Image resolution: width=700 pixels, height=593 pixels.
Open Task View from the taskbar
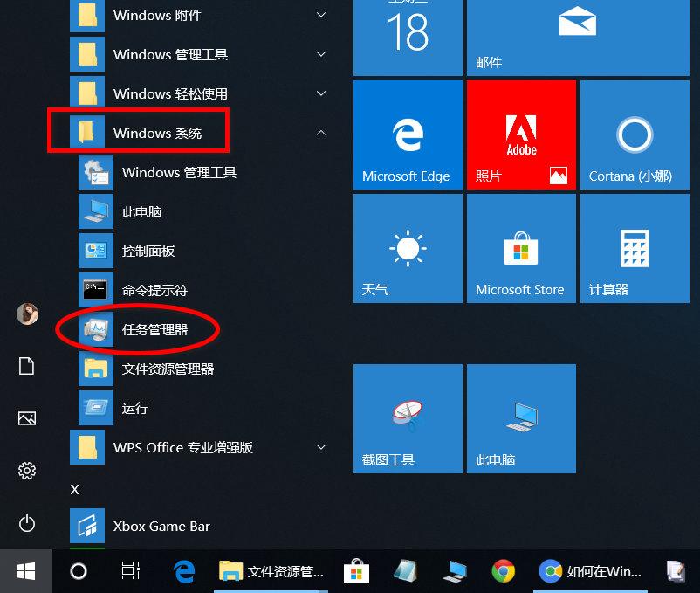click(128, 571)
